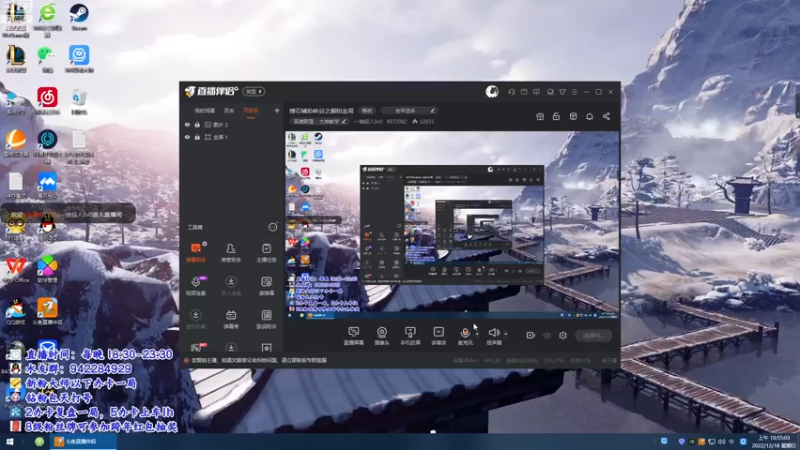Expand the microphone options arrow

coord(477,334)
